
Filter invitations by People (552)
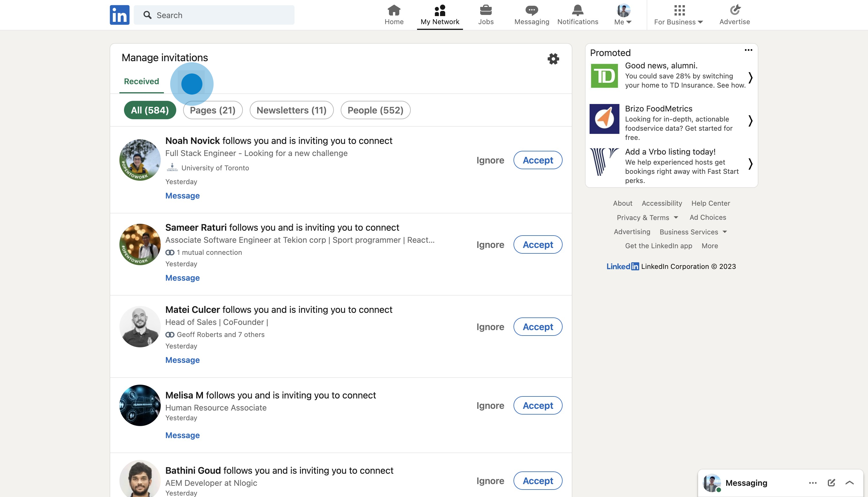pyautogui.click(x=375, y=110)
